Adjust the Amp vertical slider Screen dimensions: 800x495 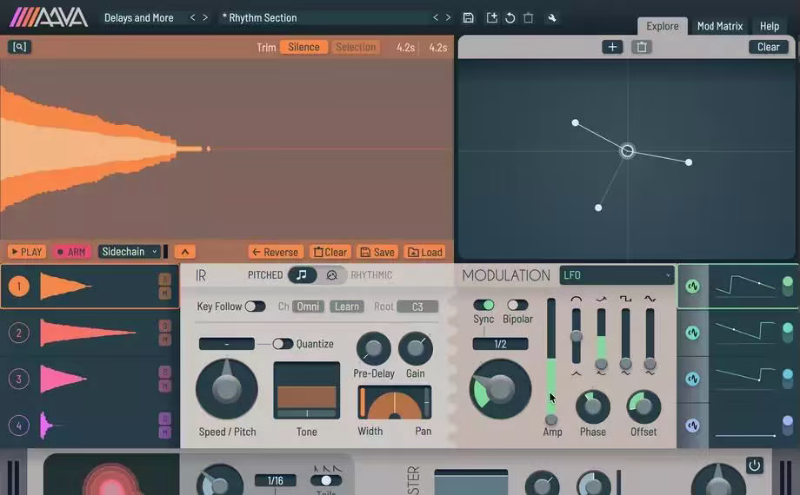[551, 362]
